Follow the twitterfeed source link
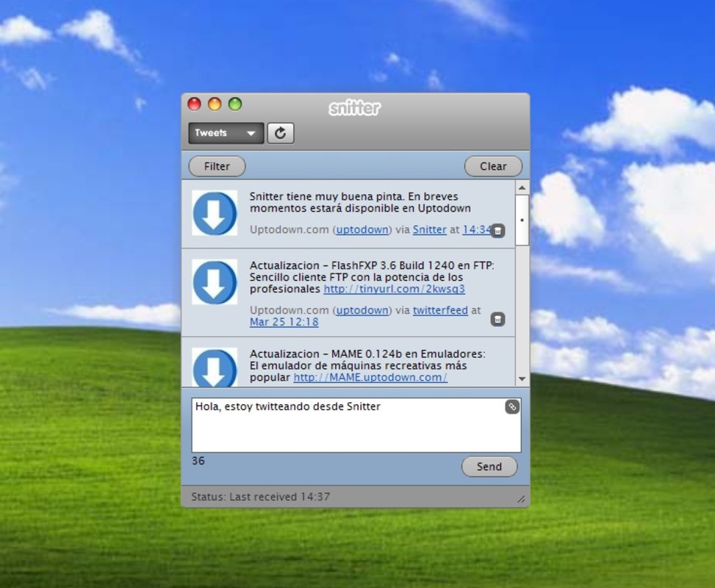This screenshot has height=588, width=715. [x=440, y=310]
